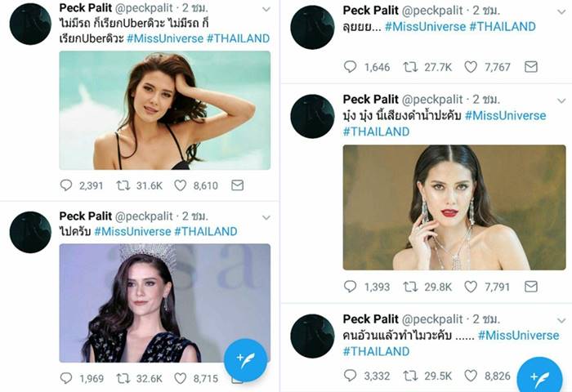Send the Uber tweet via direct message
This screenshot has width=572, height=392.
(238, 185)
